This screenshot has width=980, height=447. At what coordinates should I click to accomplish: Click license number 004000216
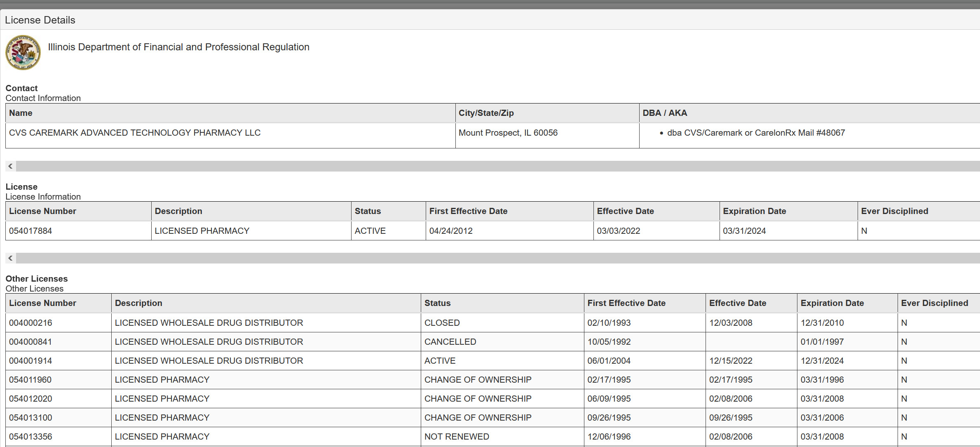(x=30, y=323)
